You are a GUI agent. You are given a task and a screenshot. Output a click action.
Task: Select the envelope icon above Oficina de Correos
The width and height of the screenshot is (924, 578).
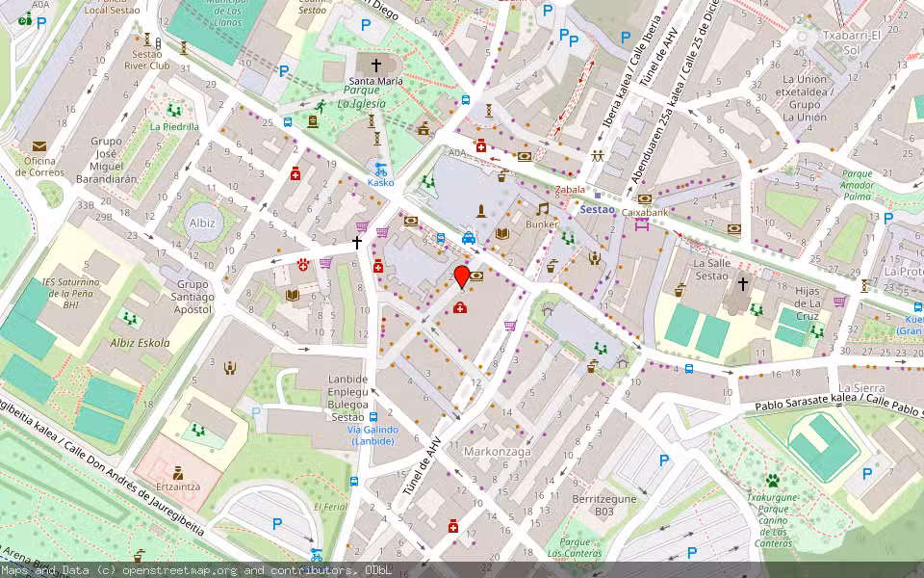(x=39, y=146)
